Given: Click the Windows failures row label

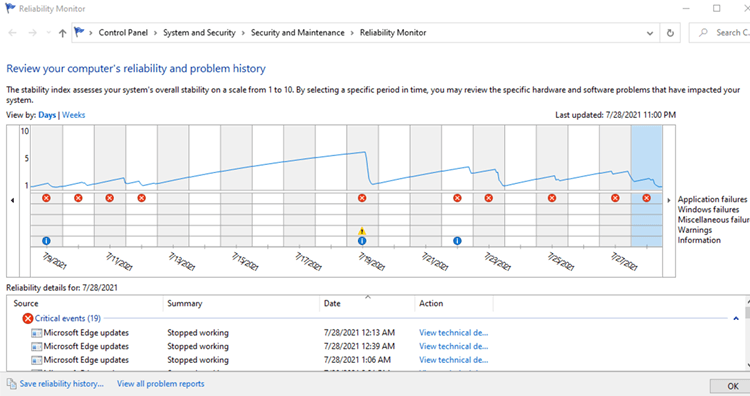Looking at the screenshot, I should [708, 209].
